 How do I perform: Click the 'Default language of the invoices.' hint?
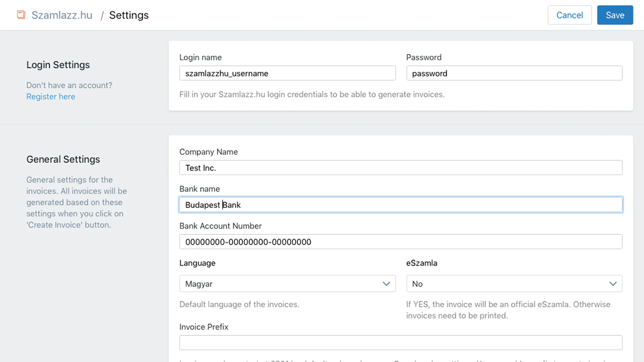[x=239, y=304]
